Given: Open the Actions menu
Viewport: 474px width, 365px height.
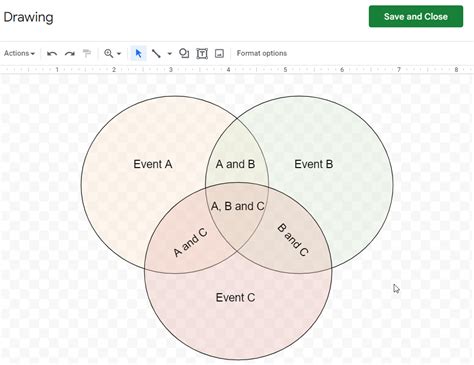Looking at the screenshot, I should [19, 53].
